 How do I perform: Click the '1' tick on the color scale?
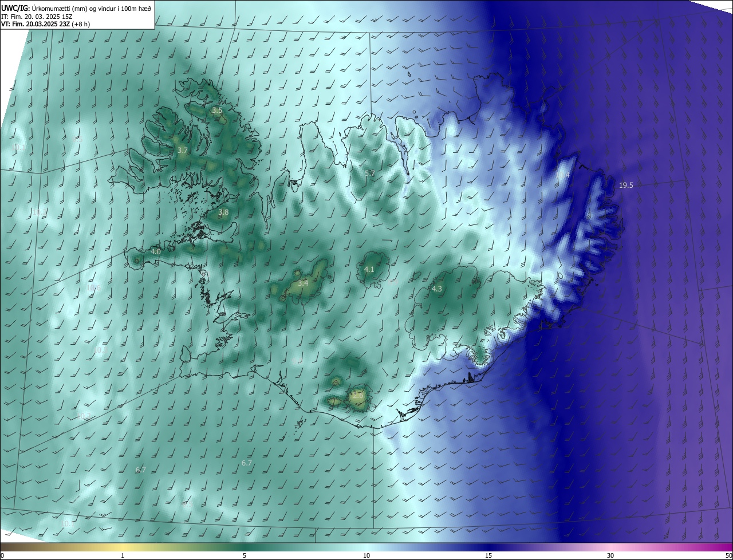coord(123,555)
